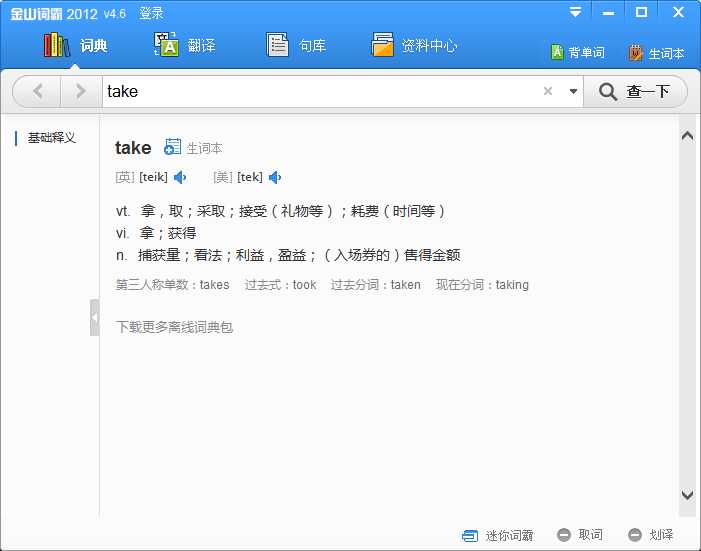Open the title bar main menu arrow
Image resolution: width=701 pixels, height=551 pixels.
pyautogui.click(x=575, y=13)
